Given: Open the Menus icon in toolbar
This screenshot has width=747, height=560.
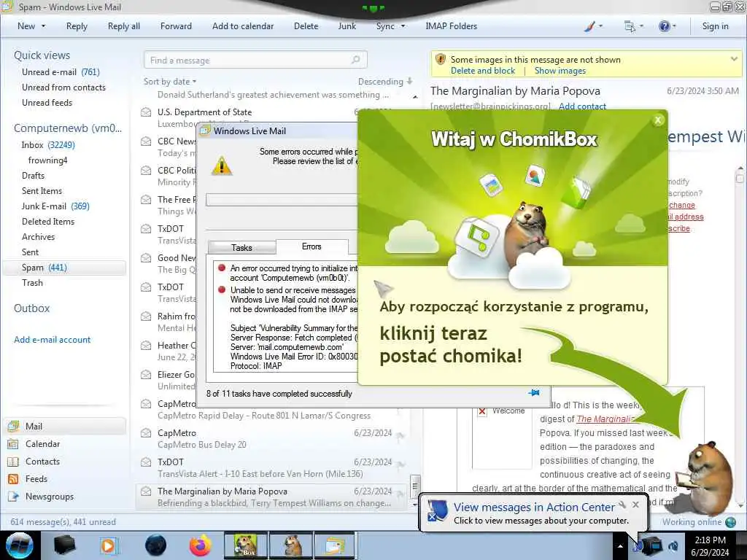Looking at the screenshot, I should tap(630, 26).
